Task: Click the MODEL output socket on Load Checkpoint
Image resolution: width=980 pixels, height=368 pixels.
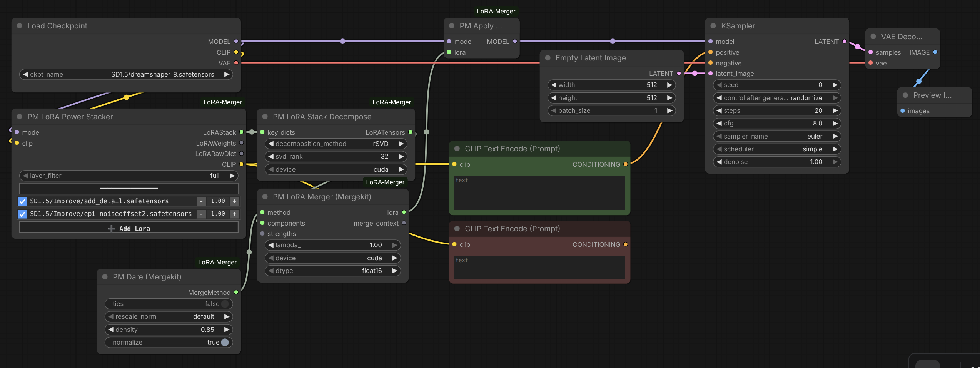Action: point(236,42)
